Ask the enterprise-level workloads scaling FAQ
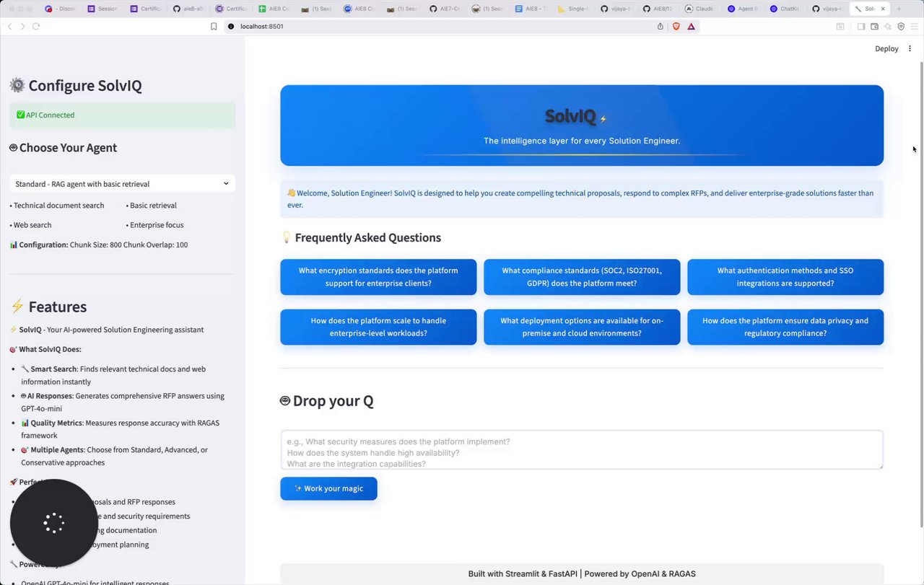 (378, 327)
